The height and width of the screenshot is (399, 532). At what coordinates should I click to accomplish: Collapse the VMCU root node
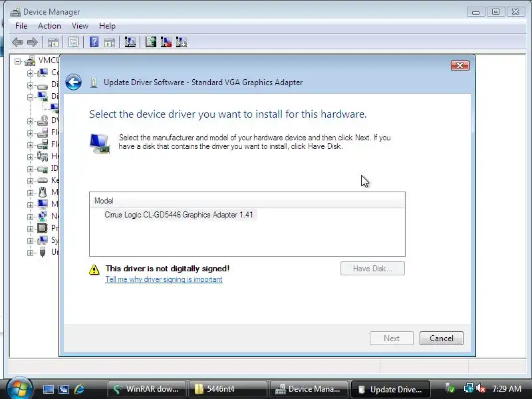coord(18,61)
